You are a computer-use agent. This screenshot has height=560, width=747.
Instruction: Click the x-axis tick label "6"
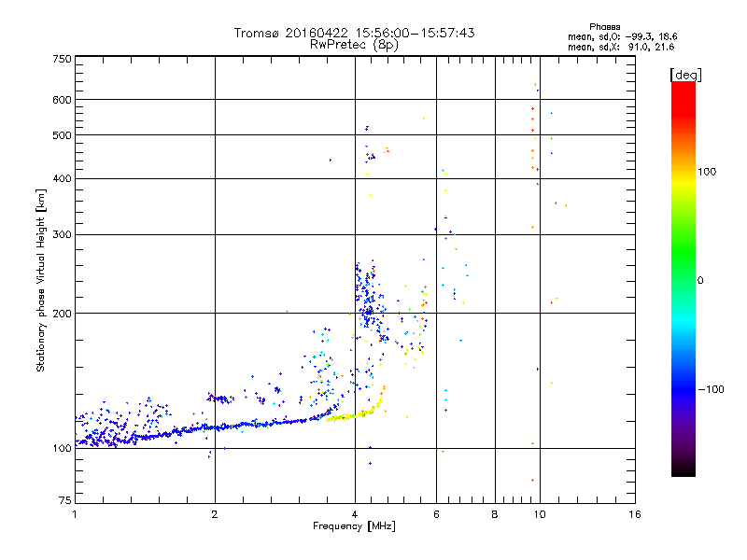(436, 514)
